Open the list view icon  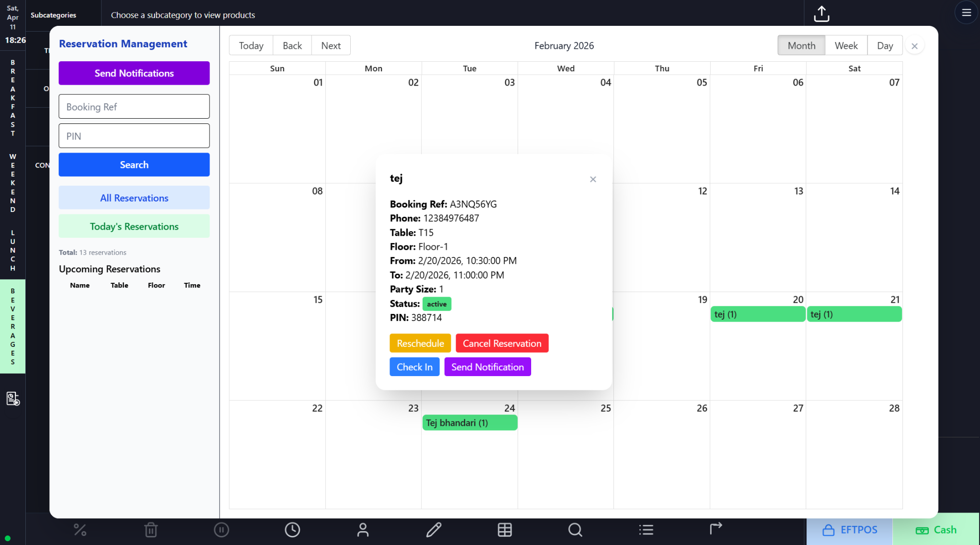click(x=646, y=530)
